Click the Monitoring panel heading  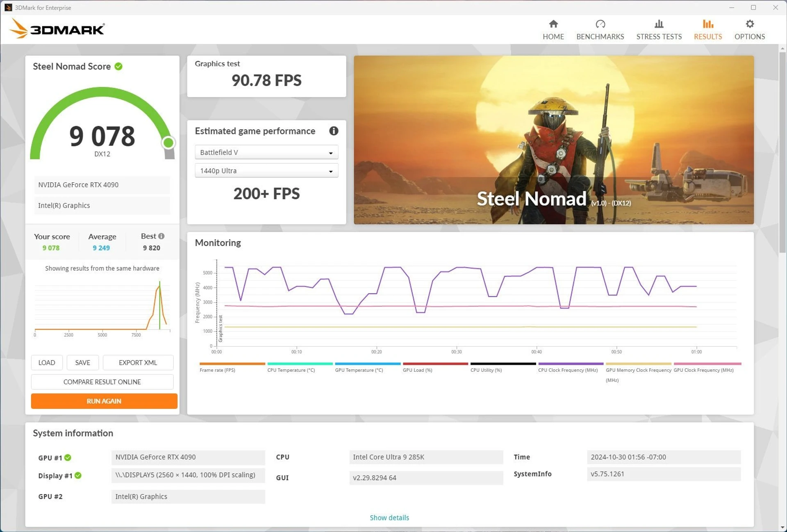coord(218,243)
